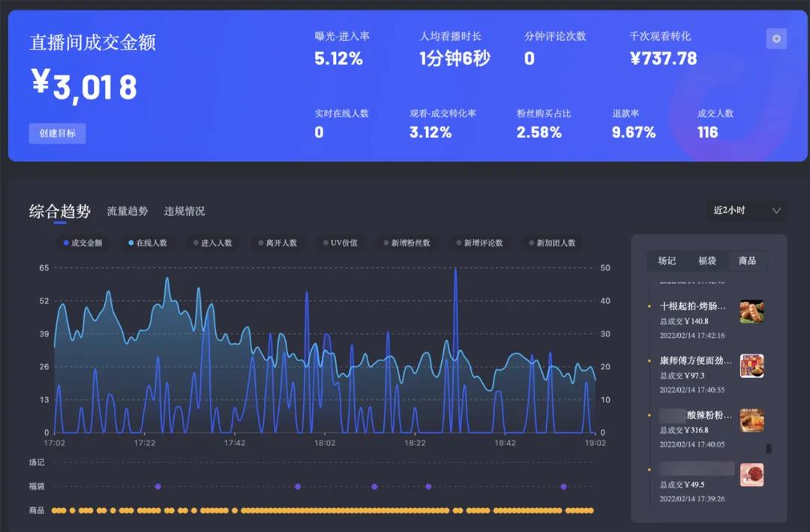Open the 酸辣粉 product thumbnail image
This screenshot has height=532, width=810.
click(x=751, y=420)
